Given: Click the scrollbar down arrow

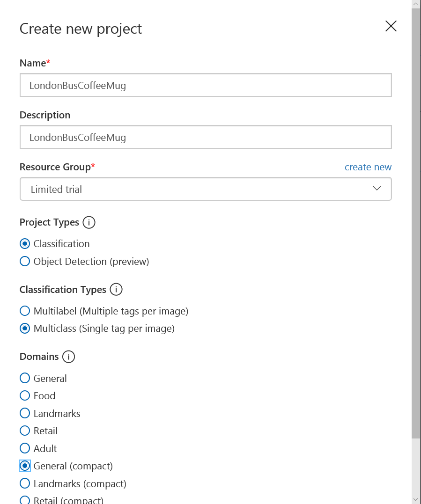Looking at the screenshot, I should [415, 500].
